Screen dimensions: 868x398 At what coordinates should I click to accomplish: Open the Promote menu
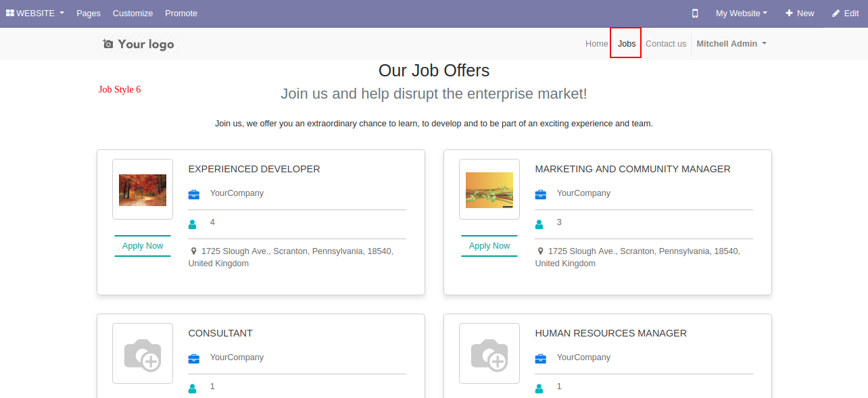(181, 14)
